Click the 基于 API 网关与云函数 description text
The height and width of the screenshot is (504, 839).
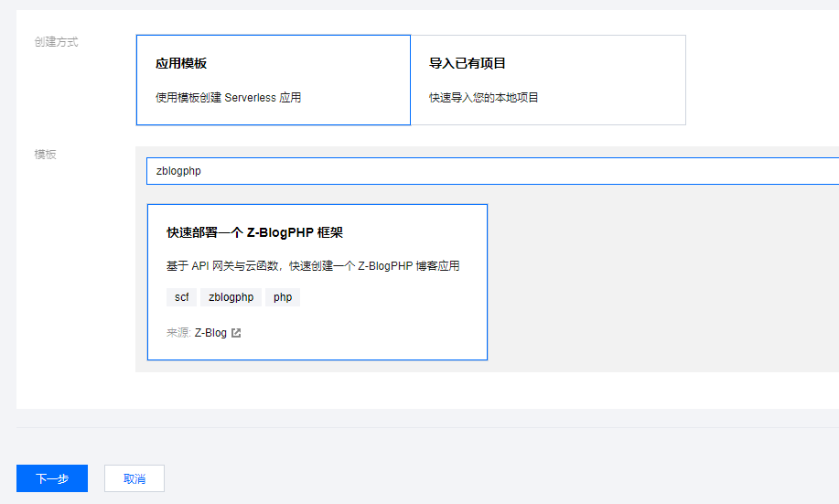(x=313, y=266)
